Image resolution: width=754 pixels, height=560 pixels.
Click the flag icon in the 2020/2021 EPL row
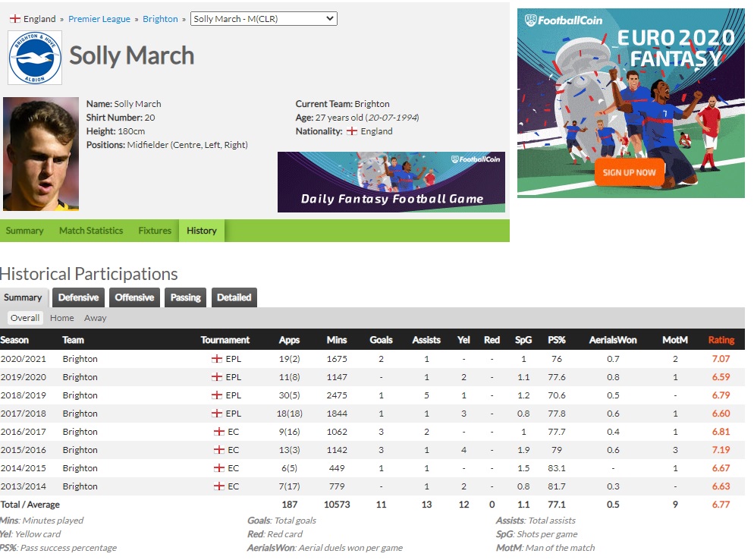click(217, 359)
